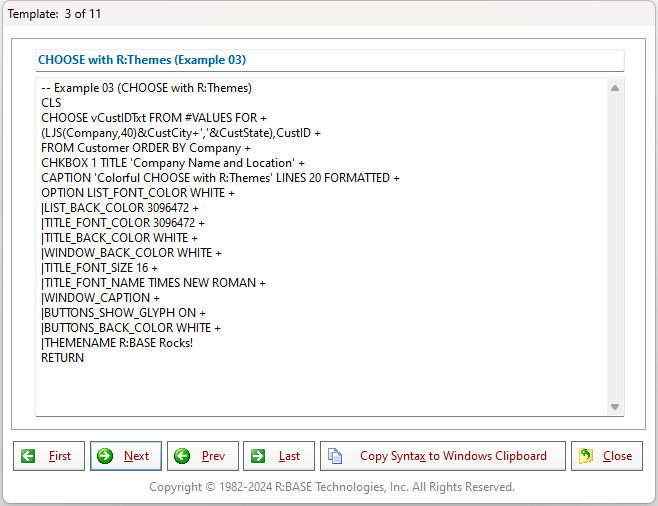Click the copy documents icon
The image size is (658, 506).
click(335, 456)
